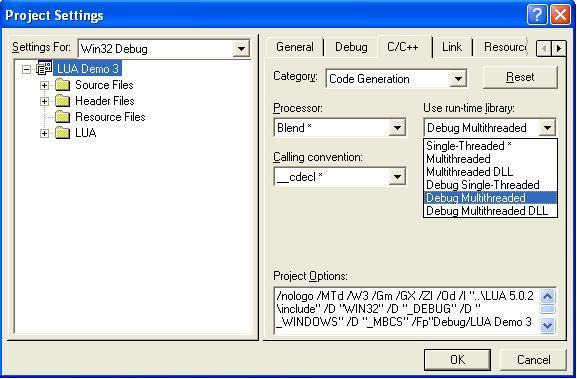Click the Source Files folder icon
The image size is (577, 379).
63,85
